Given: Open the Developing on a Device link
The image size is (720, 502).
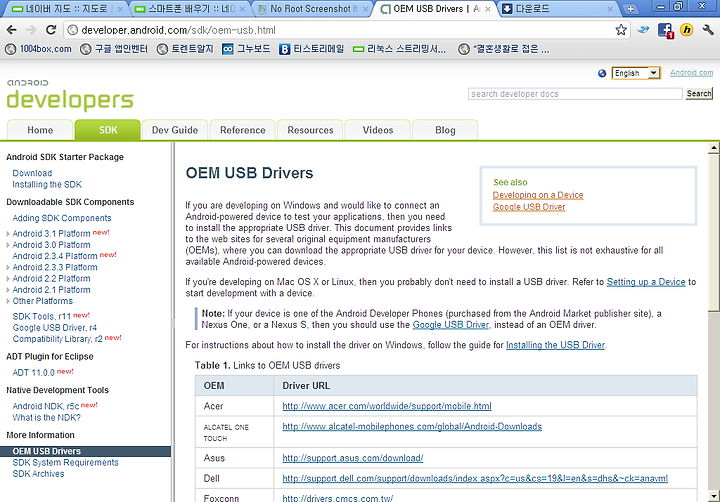Looking at the screenshot, I should pyautogui.click(x=538, y=195).
